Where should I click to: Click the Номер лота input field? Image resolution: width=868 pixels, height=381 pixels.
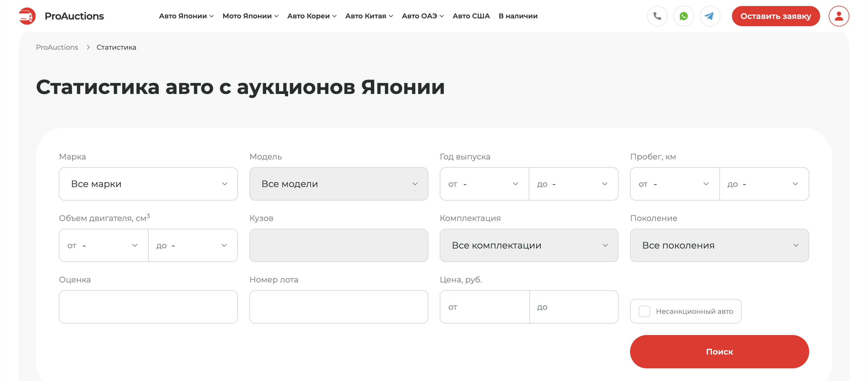click(x=339, y=307)
